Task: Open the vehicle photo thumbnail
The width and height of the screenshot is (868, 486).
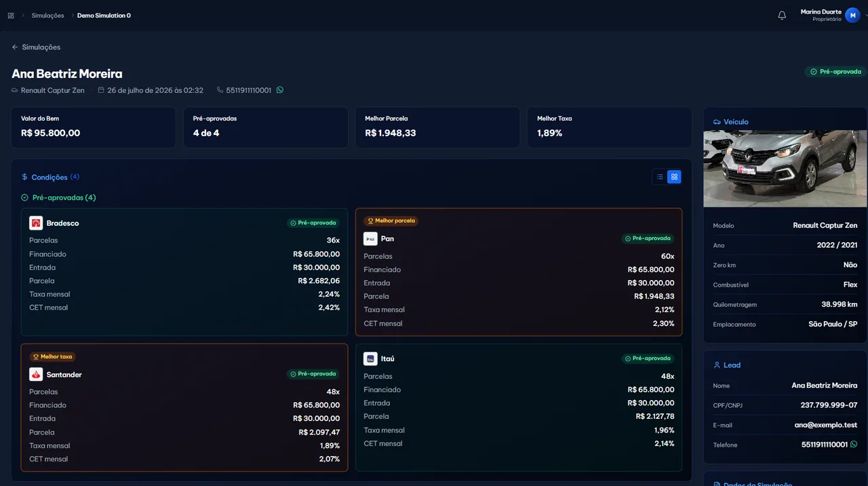Action: [785, 169]
